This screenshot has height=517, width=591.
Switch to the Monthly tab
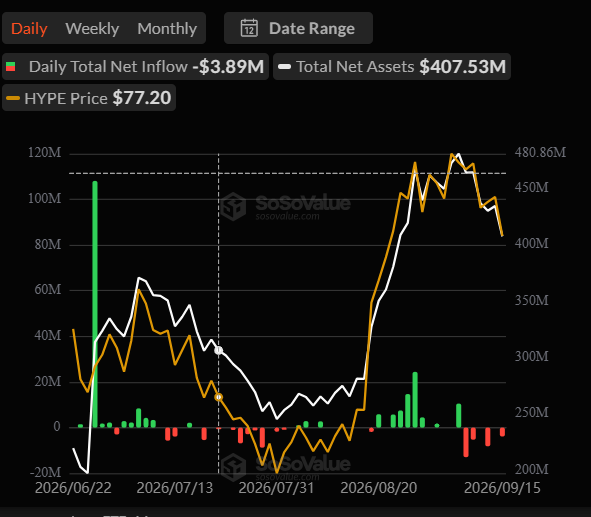pyautogui.click(x=167, y=29)
